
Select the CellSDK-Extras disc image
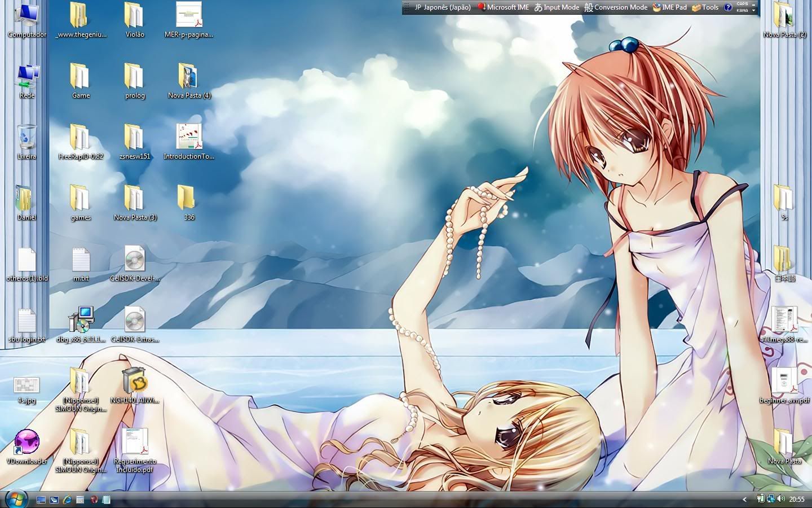135,325
